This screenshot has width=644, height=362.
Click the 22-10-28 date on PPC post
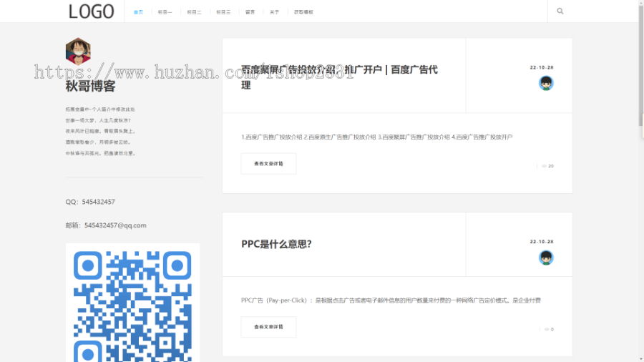pos(542,242)
